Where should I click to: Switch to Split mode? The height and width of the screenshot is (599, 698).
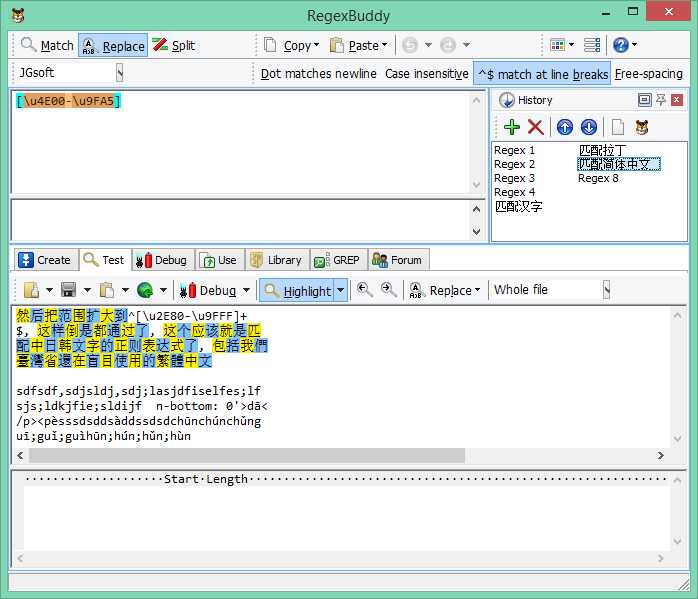click(x=173, y=45)
